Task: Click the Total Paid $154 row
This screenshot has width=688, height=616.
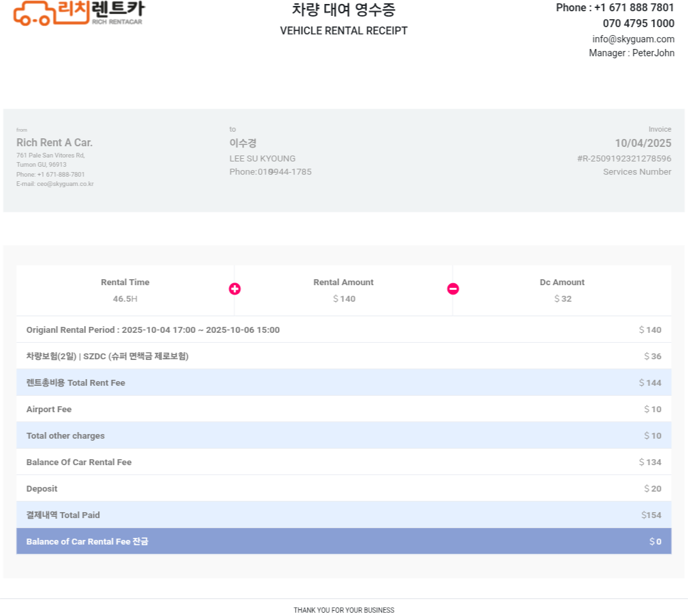Action: pyautogui.click(x=343, y=515)
